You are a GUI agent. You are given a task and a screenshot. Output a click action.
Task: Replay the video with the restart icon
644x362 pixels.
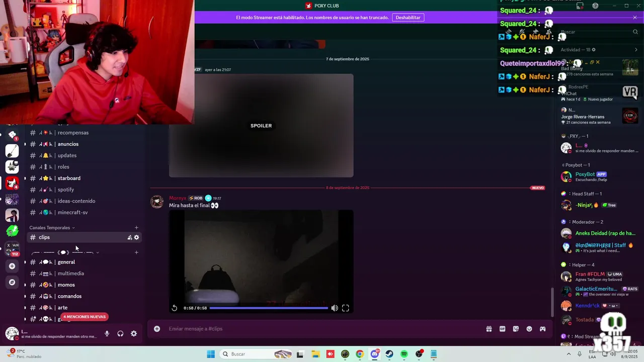[174, 308]
